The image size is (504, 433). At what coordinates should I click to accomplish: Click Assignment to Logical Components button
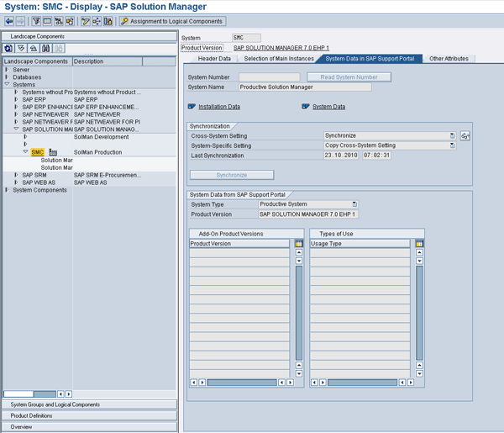(x=172, y=21)
